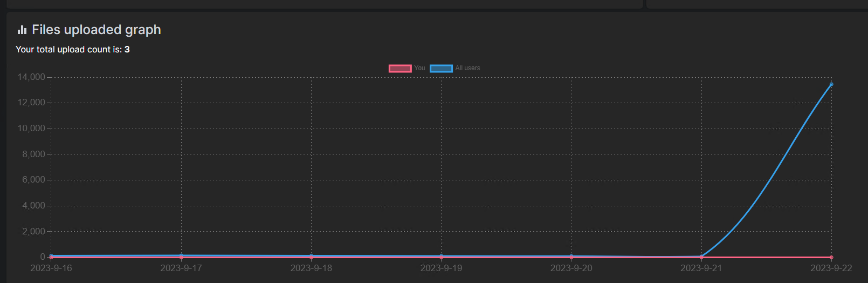
Task: Pick the data point at 2023-9-19
Action: pyautogui.click(x=441, y=257)
